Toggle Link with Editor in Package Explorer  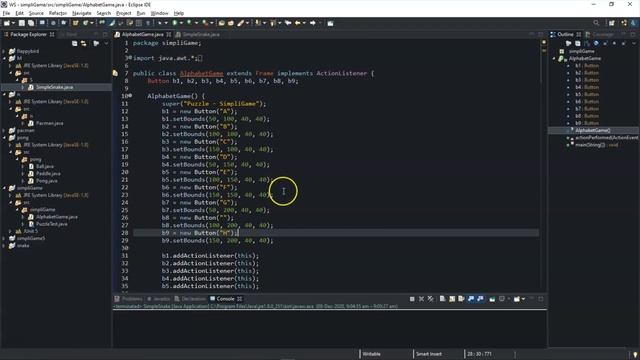pyautogui.click(x=83, y=43)
